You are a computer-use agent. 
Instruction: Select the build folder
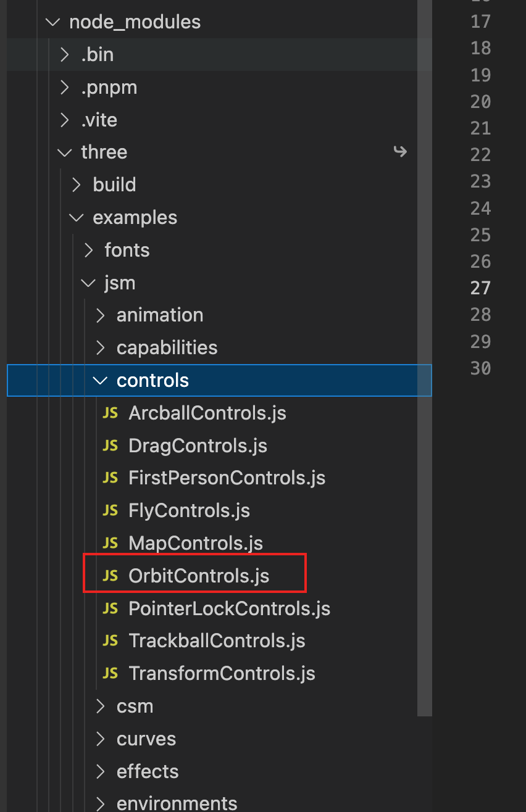tap(114, 184)
